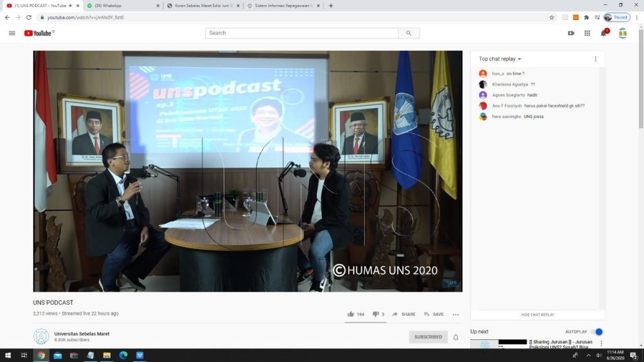Image resolution: width=644 pixels, height=362 pixels.
Task: Open Universitas Sebelas Maret channel link
Action: 82,334
